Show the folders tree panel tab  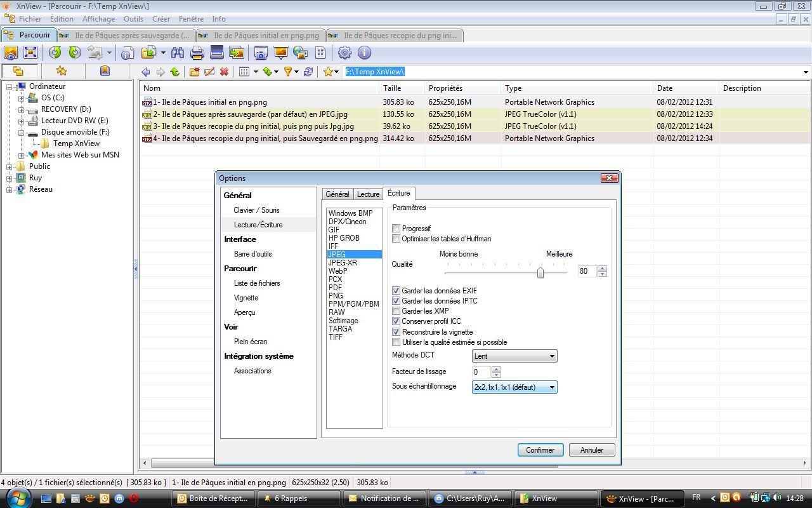click(x=18, y=70)
